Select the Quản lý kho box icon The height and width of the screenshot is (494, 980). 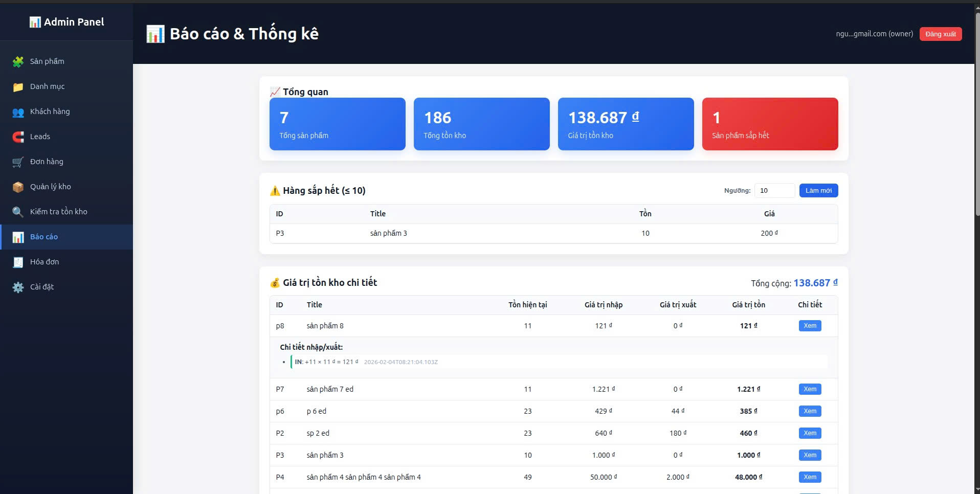coord(18,186)
